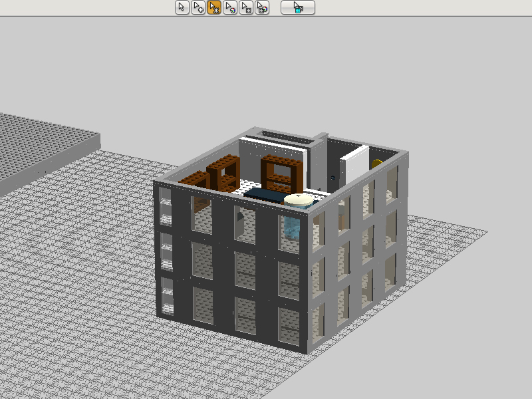Pick the shape selection tool
The image size is (532, 399).
(x=246, y=7)
